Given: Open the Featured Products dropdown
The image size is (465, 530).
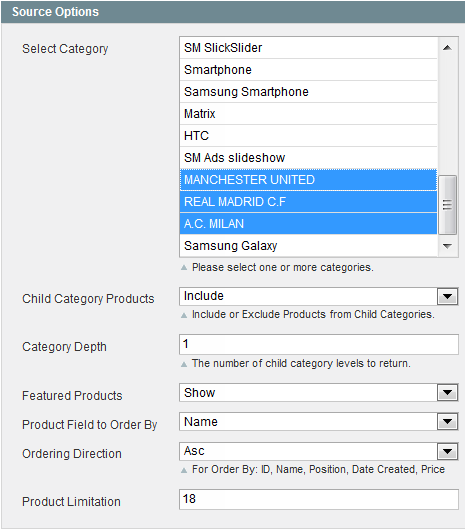Looking at the screenshot, I should [447, 393].
